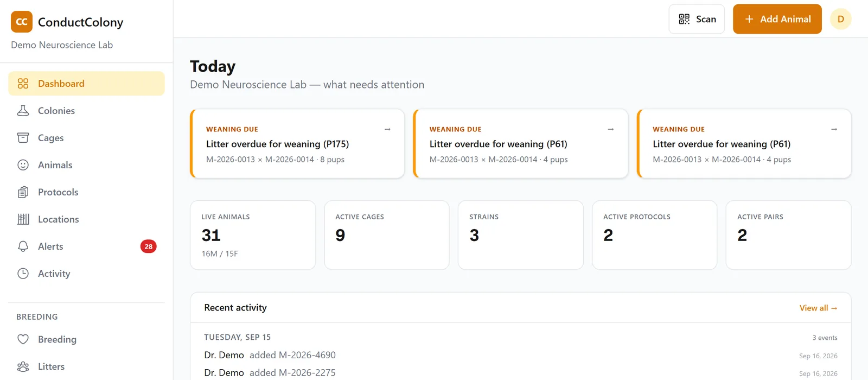Click the Colonies flask icon
Image resolution: width=868 pixels, height=380 pixels.
pos(23,111)
